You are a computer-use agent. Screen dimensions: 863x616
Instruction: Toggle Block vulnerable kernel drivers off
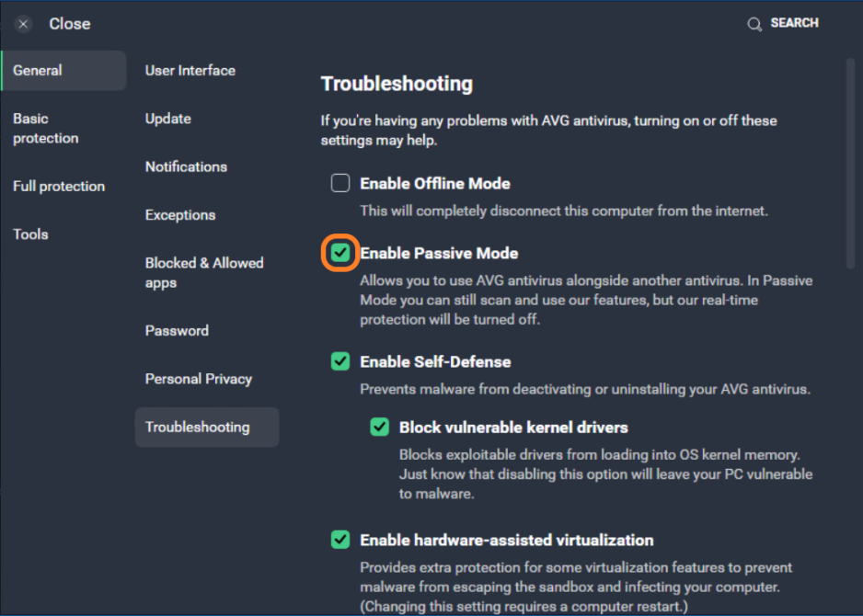[380, 428]
